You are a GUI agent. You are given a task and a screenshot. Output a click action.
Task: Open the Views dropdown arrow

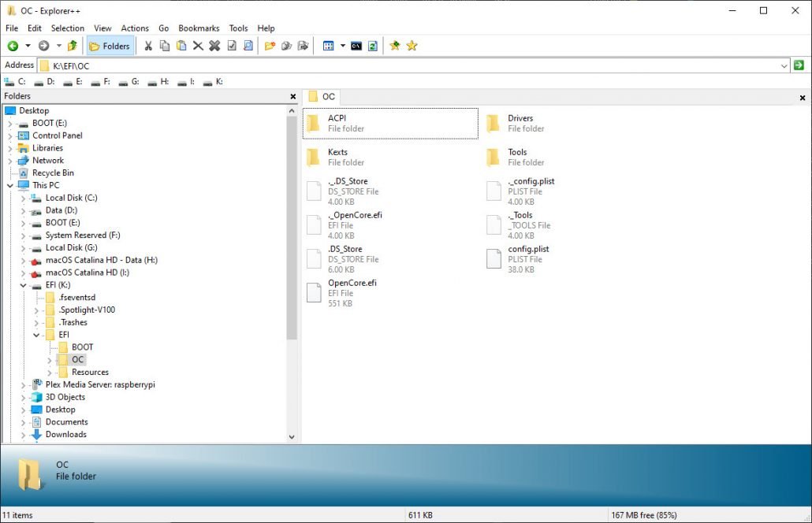tap(342, 46)
